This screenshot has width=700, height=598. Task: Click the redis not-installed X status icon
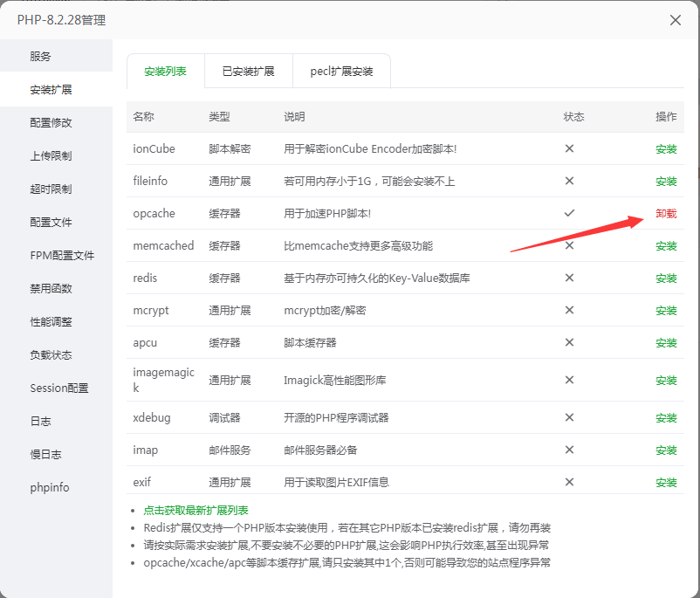569,278
